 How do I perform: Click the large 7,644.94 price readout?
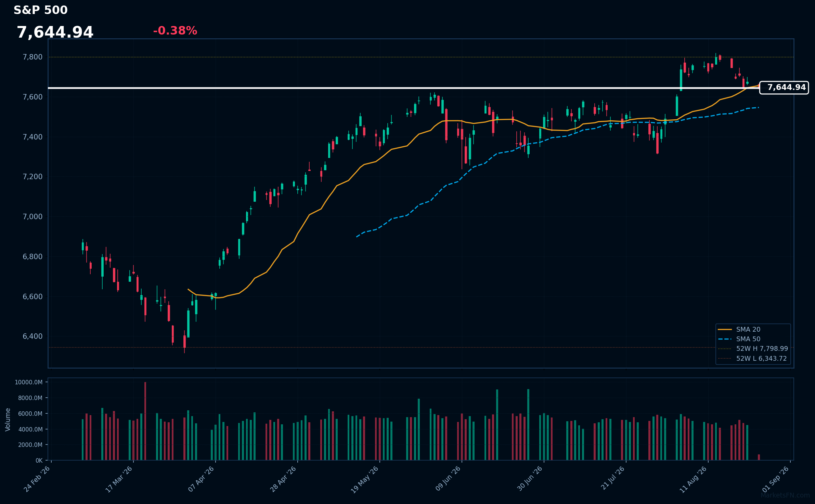(x=55, y=32)
